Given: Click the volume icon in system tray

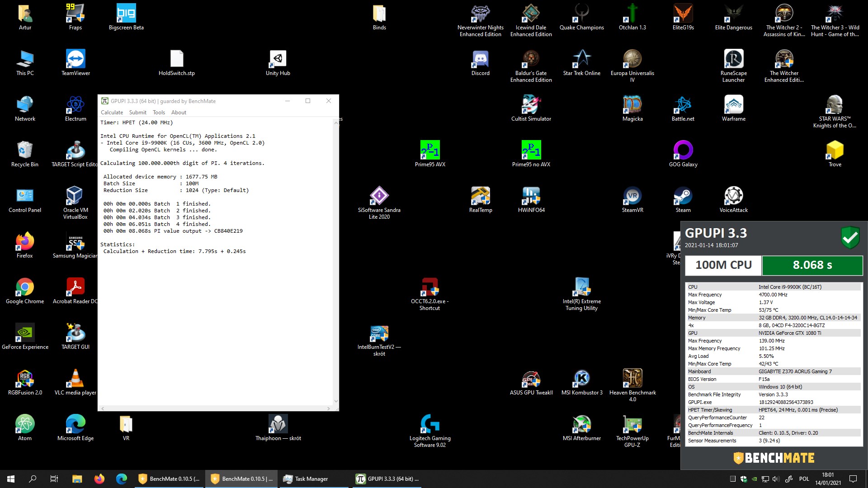Looking at the screenshot, I should (x=776, y=479).
